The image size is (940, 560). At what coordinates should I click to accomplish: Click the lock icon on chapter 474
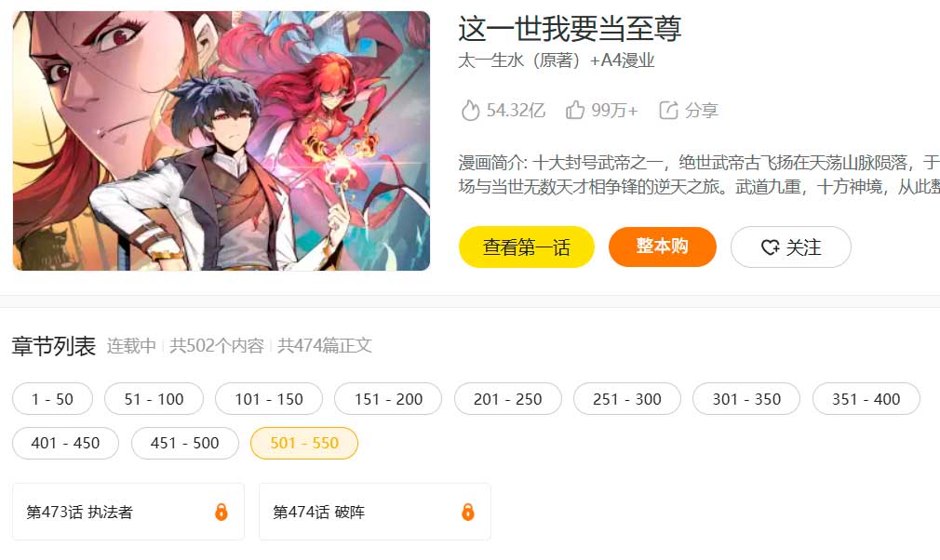[467, 512]
